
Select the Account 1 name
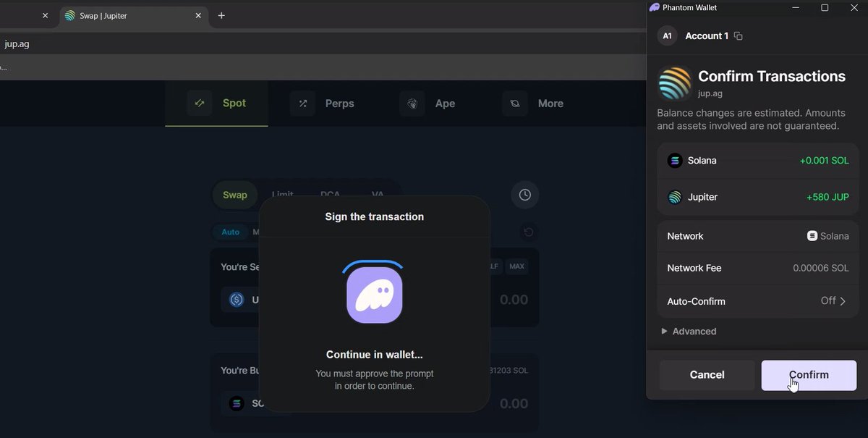[x=707, y=36]
